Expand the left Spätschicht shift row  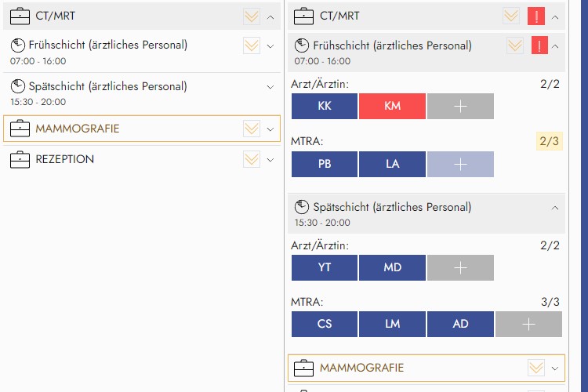click(270, 86)
